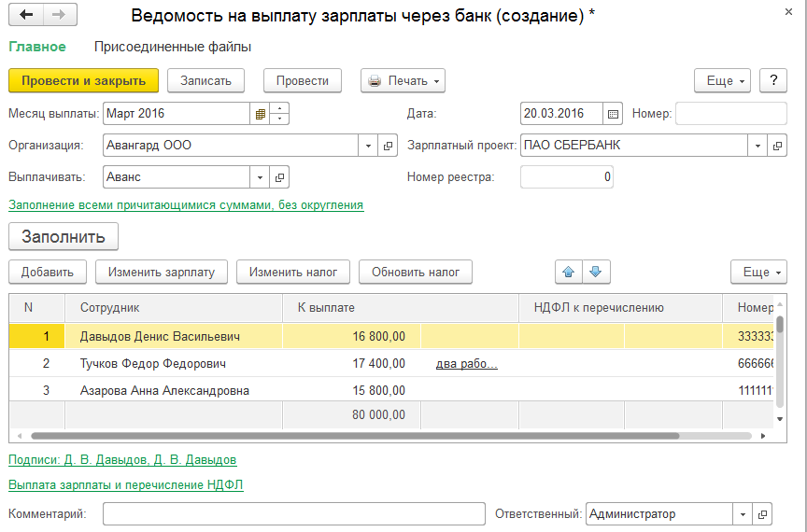Expand the Выплачивать dropdown list
This screenshot has height=532, width=807.
pos(259,176)
